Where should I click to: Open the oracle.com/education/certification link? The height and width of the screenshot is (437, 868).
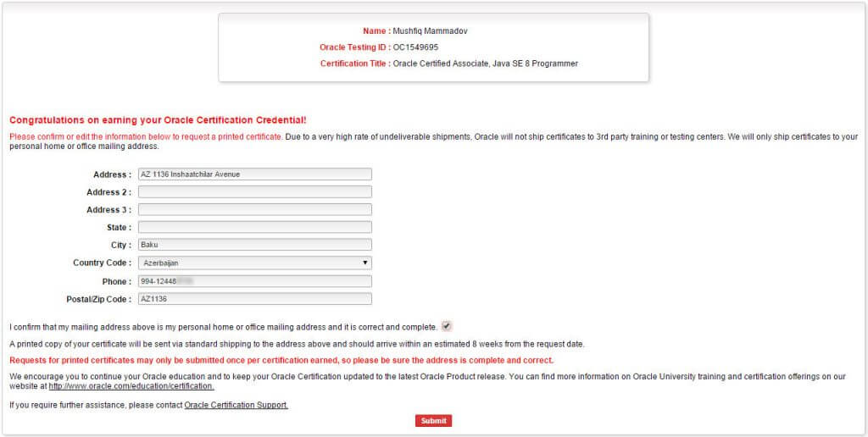[x=131, y=386]
